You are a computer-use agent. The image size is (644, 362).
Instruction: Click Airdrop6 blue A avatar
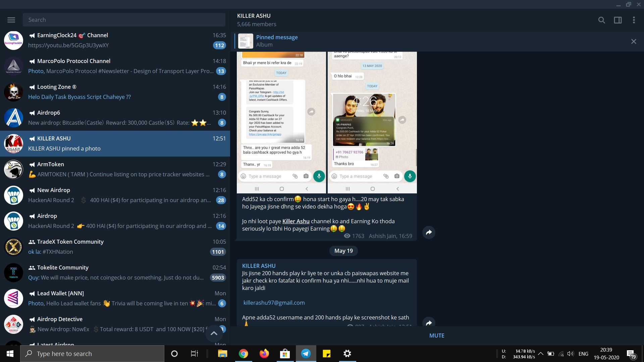pos(13,118)
